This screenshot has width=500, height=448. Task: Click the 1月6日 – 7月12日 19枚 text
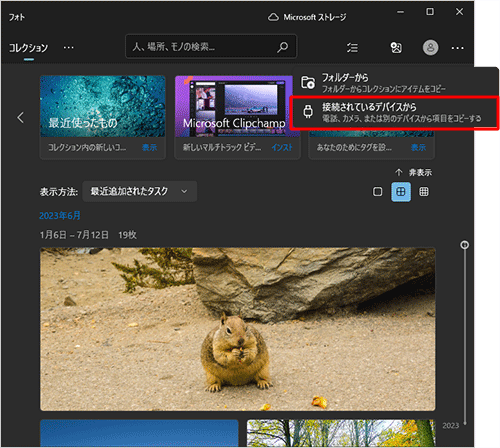click(x=88, y=235)
